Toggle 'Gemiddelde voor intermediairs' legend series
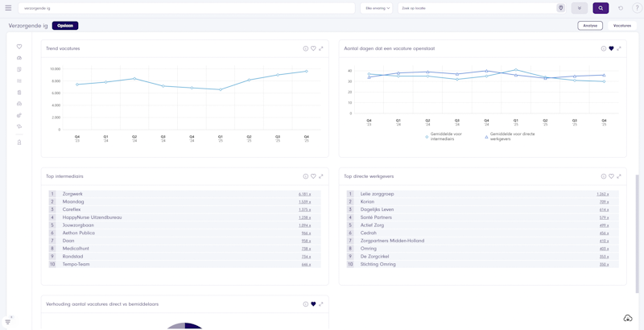Viewport: 644px width, 330px height. point(443,135)
